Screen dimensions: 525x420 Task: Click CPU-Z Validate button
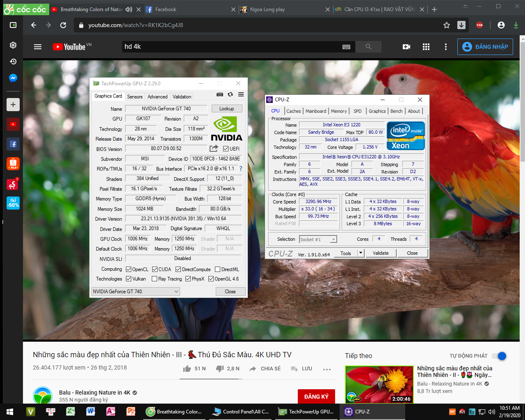click(x=381, y=253)
